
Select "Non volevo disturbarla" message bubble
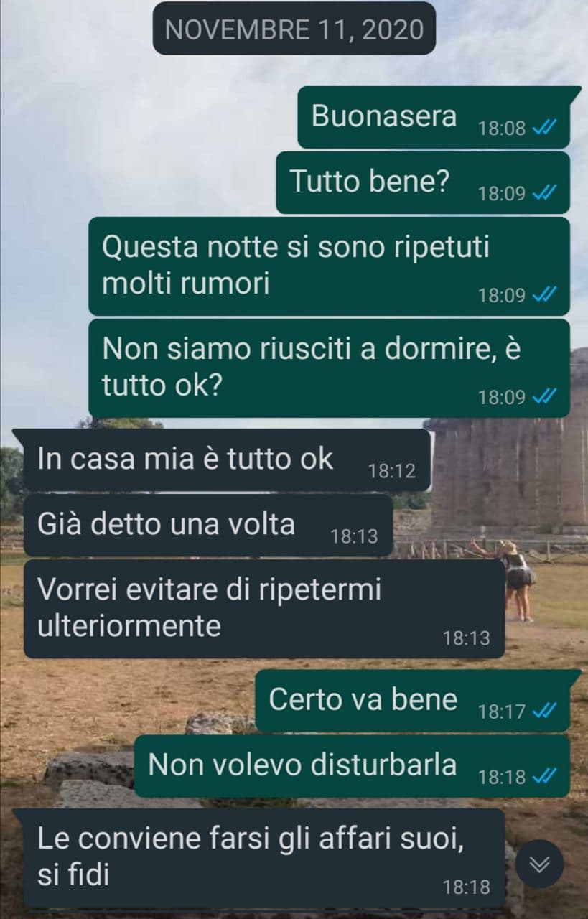[352, 766]
